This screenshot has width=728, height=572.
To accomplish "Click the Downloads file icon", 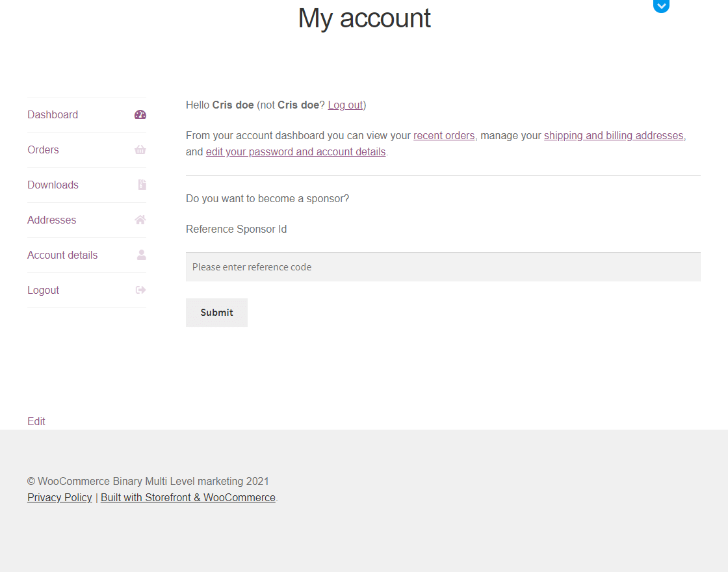I will pos(142,185).
